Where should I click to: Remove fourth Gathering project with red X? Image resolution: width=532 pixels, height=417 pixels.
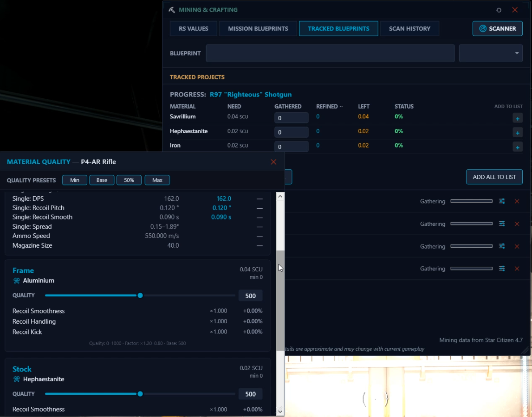tap(517, 269)
